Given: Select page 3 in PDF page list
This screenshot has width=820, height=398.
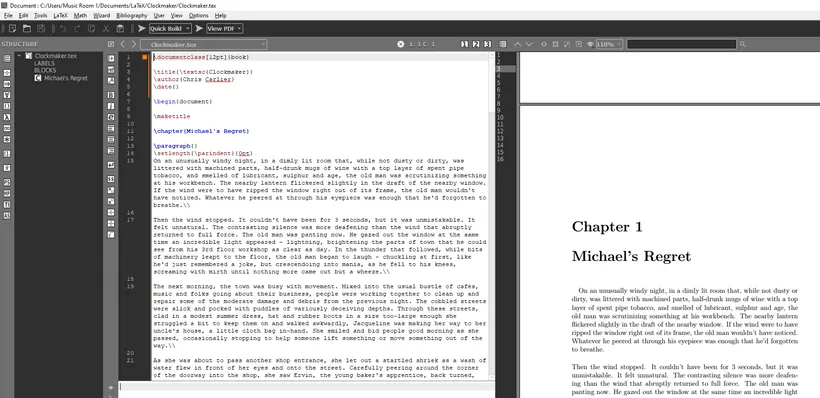Looking at the screenshot, I should click(x=505, y=69).
